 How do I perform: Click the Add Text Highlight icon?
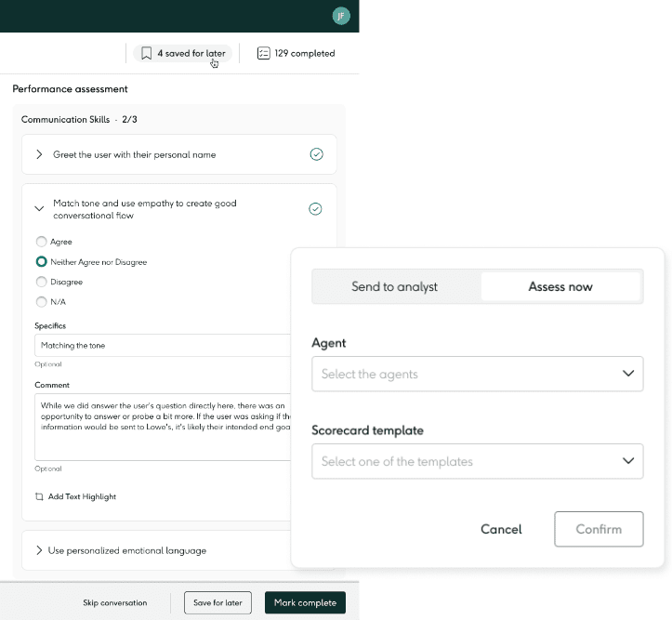pyautogui.click(x=39, y=496)
